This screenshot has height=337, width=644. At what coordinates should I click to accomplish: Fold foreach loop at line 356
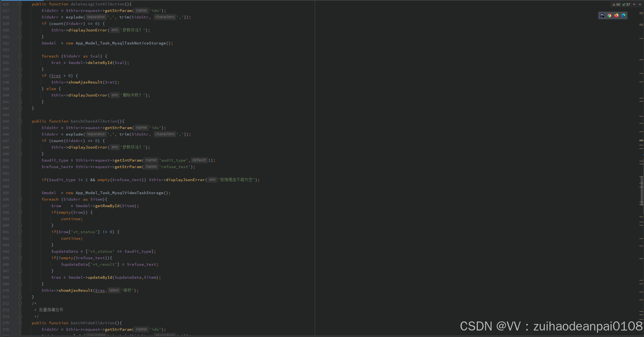pos(20,199)
